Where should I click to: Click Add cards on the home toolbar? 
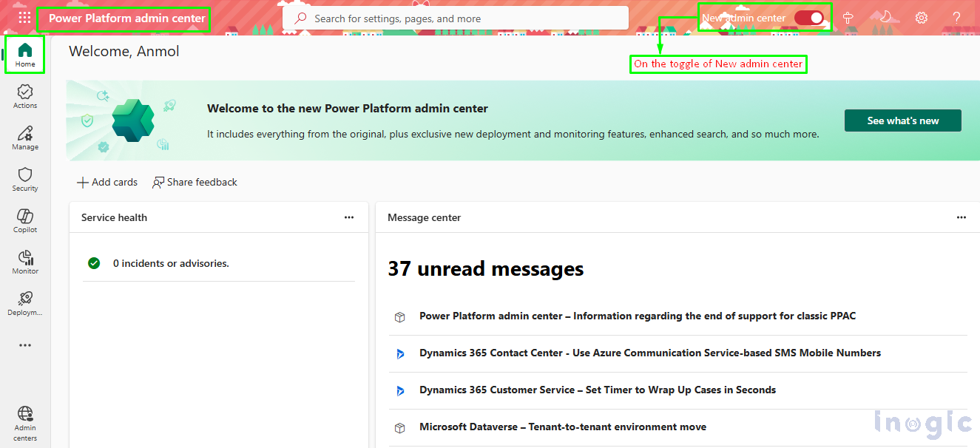(x=107, y=182)
